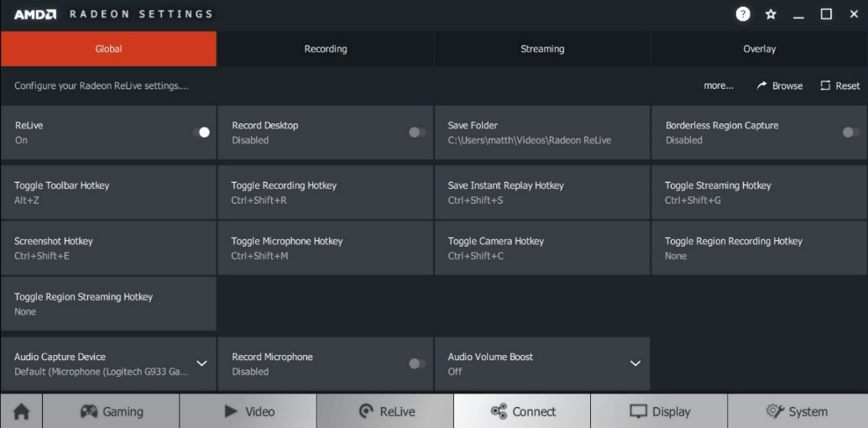Toggle Record Microphone switch
Screen dimensions: 868x428
tap(416, 363)
